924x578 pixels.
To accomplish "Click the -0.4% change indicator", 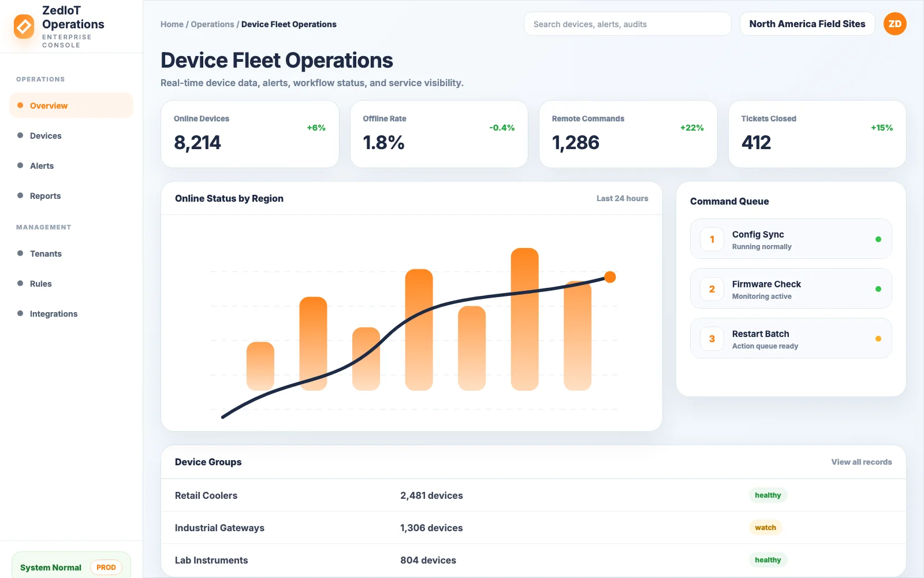I will pyautogui.click(x=502, y=128).
